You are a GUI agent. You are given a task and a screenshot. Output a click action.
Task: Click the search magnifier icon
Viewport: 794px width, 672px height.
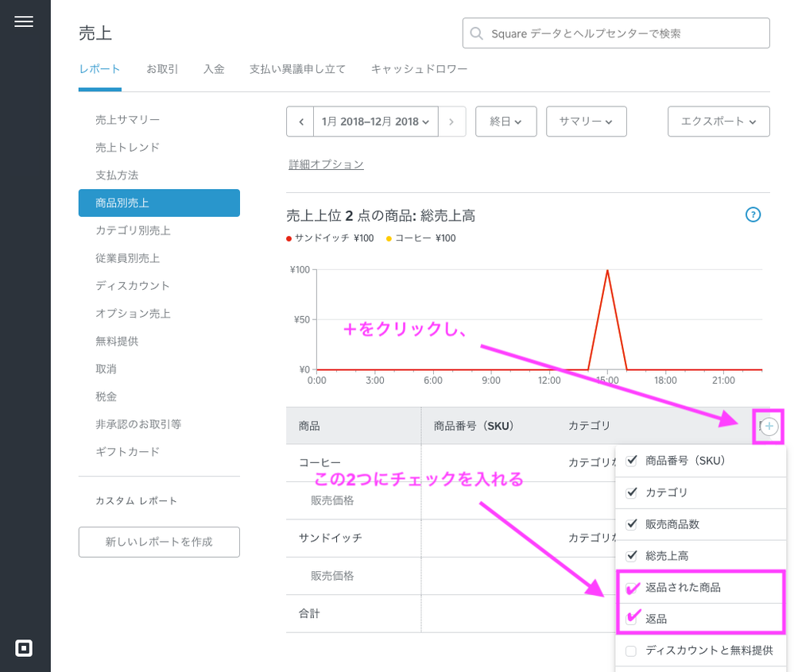click(x=477, y=33)
